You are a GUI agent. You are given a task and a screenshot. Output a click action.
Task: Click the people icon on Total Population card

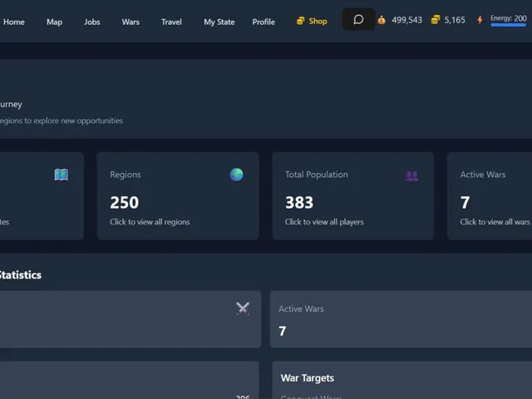tap(411, 175)
